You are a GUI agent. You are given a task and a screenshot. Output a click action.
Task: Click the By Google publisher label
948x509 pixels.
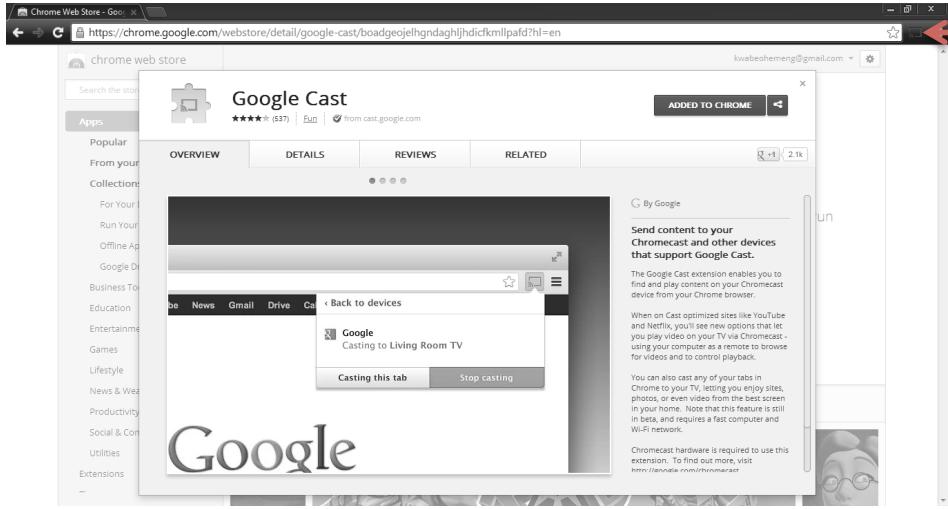coord(656,204)
